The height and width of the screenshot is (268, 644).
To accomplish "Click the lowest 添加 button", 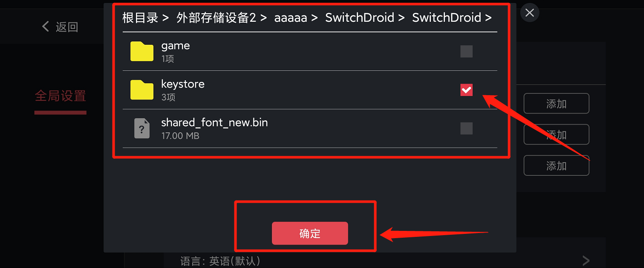I will pos(556,166).
